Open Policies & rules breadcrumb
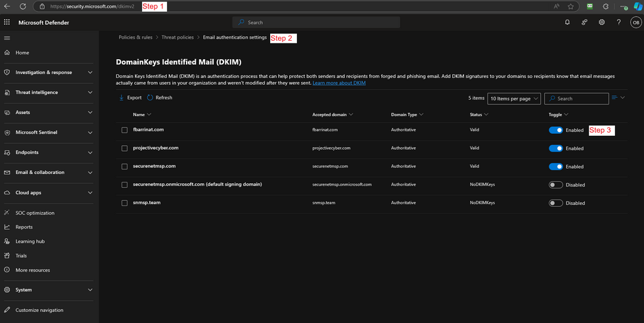This screenshot has width=644, height=323. (x=135, y=37)
